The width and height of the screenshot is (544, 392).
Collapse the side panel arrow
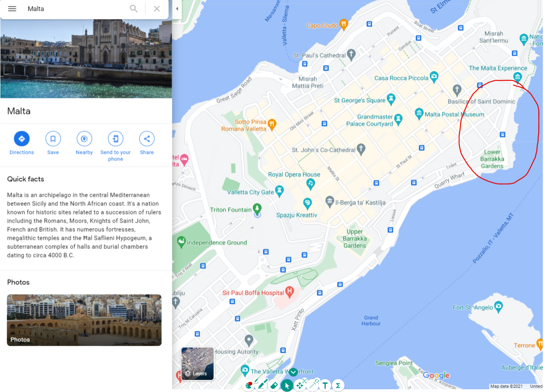click(177, 9)
